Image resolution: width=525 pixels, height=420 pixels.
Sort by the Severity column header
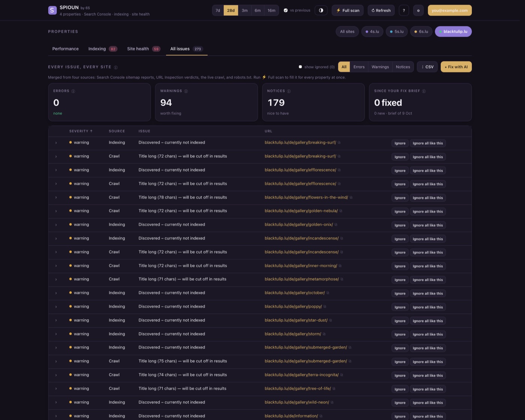tap(81, 131)
